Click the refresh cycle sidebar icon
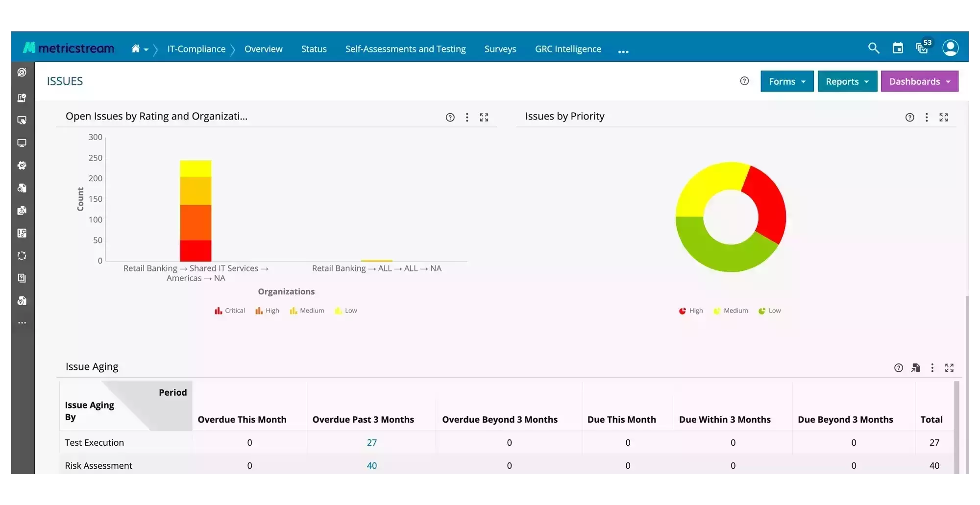The image size is (980, 505). (x=22, y=256)
